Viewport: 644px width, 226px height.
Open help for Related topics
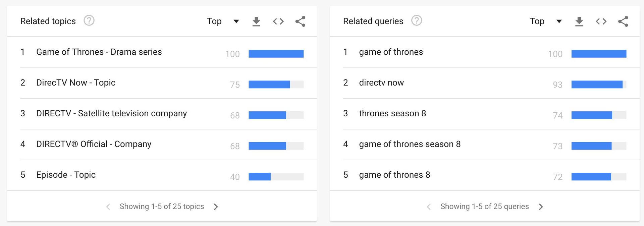[89, 21]
